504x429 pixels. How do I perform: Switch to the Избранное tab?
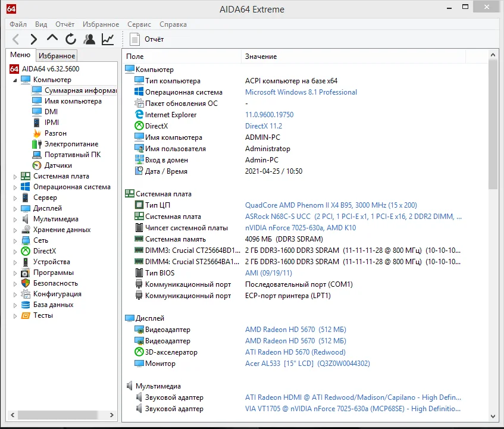(x=57, y=56)
